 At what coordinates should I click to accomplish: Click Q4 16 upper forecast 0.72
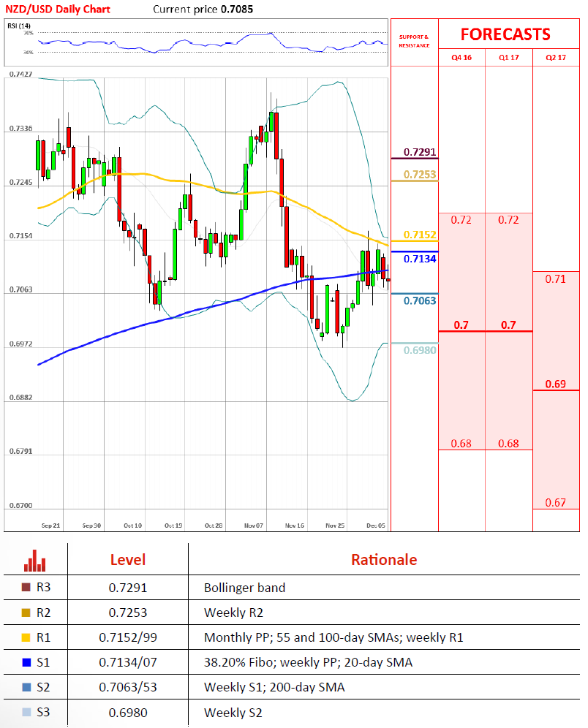tap(461, 219)
